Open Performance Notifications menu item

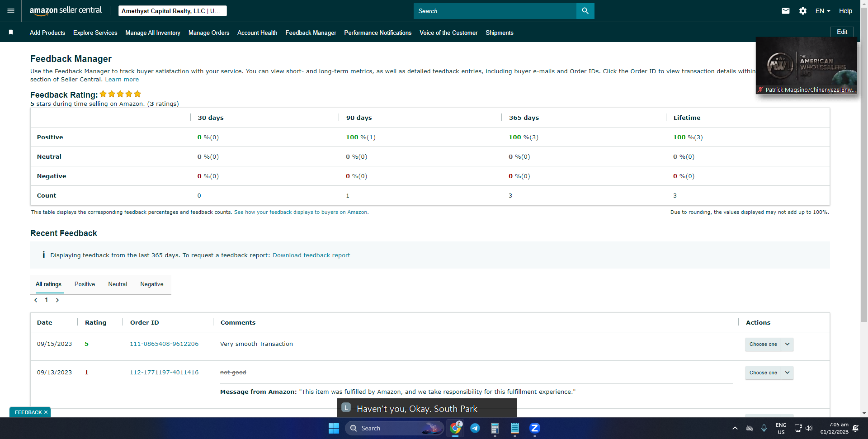pos(378,33)
